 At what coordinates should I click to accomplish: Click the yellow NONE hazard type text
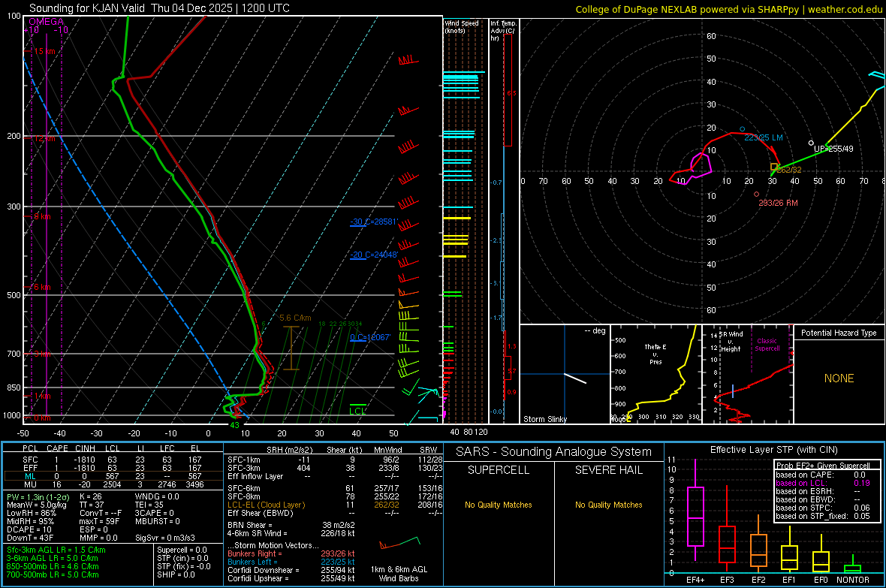839,378
